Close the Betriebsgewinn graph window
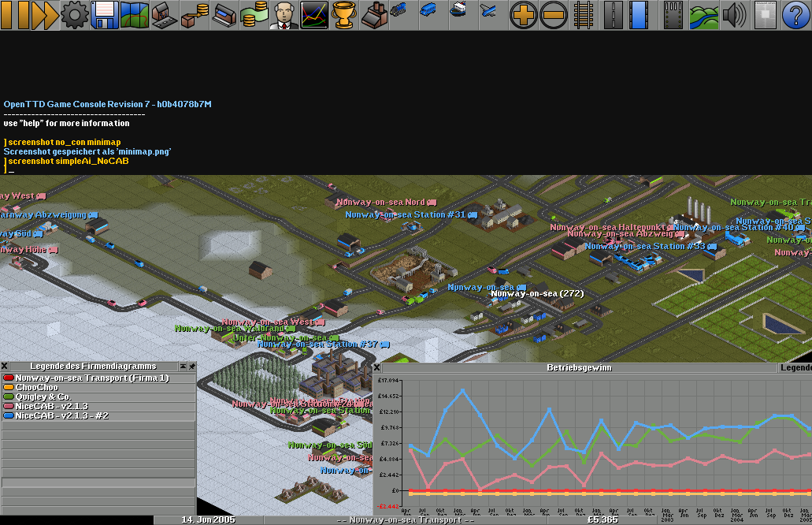 coord(377,367)
